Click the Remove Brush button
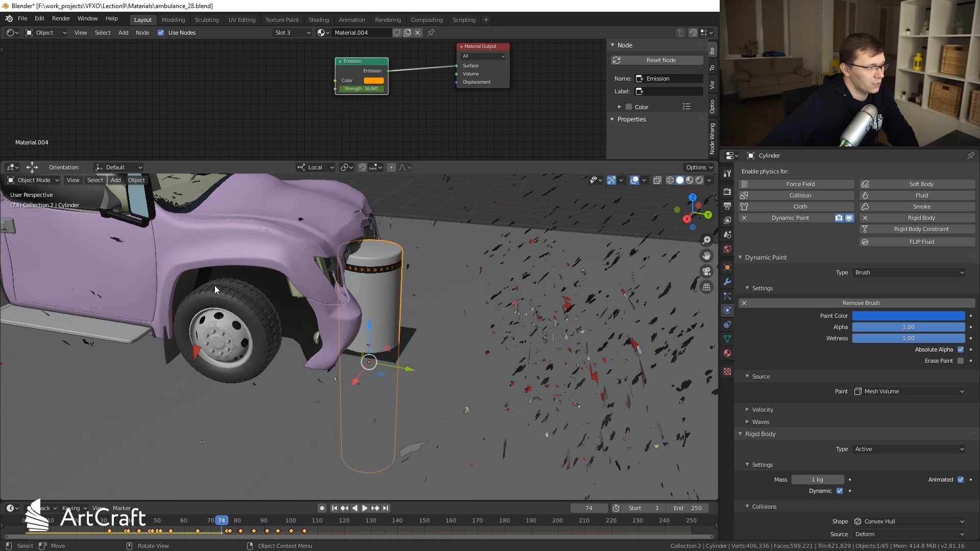This screenshot has height=551, width=980. click(x=861, y=303)
